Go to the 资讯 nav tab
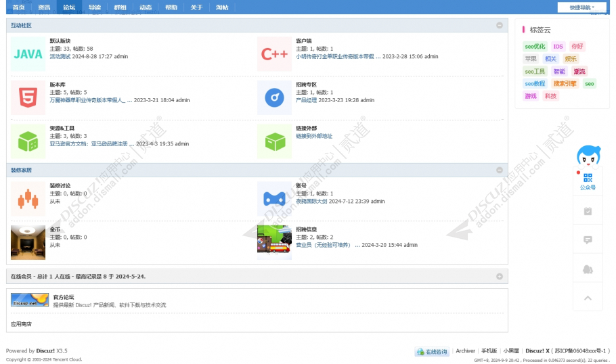 [x=43, y=7]
